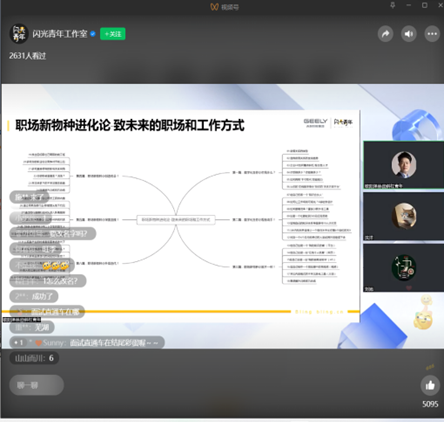This screenshot has height=422, width=444.
Task: Click the blue verified badge icon
Action: pos(93,34)
